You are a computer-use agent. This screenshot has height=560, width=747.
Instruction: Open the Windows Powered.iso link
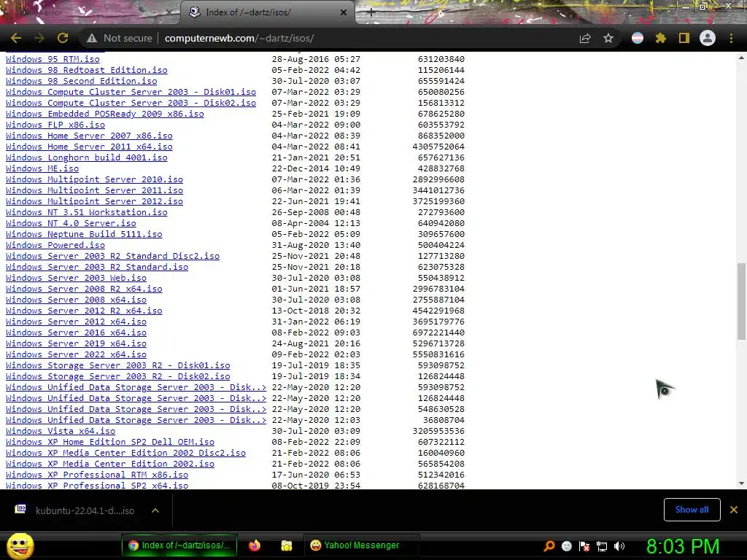[x=55, y=245]
